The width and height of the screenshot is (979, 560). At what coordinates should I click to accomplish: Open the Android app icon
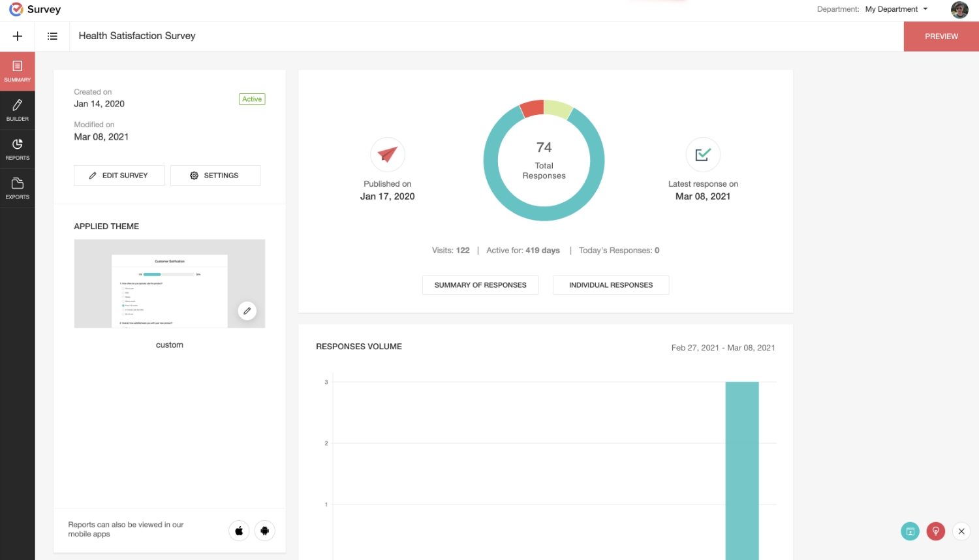tap(265, 531)
